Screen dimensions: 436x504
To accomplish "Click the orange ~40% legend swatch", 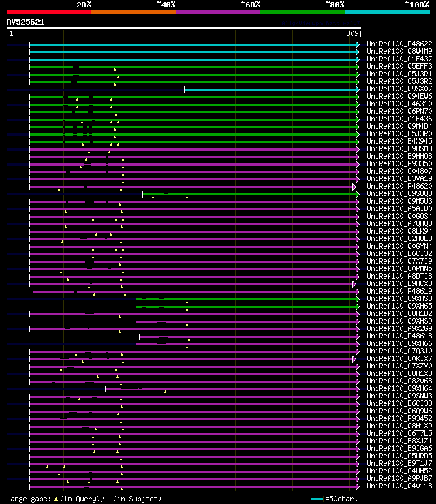I will click(134, 12).
